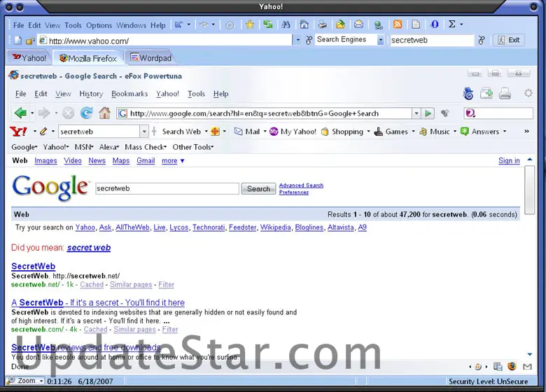Click the Exit button
546x392 pixels.
pos(509,40)
